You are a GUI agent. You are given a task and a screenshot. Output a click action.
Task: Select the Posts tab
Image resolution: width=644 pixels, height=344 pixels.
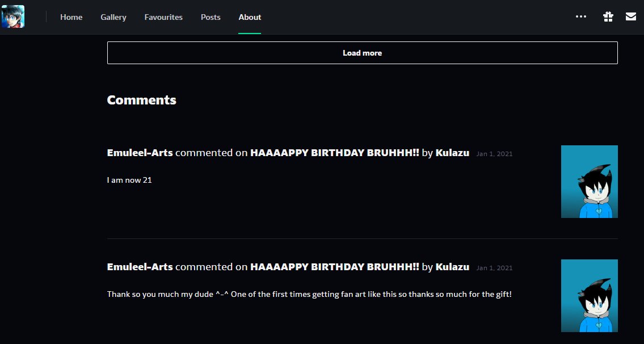point(211,17)
